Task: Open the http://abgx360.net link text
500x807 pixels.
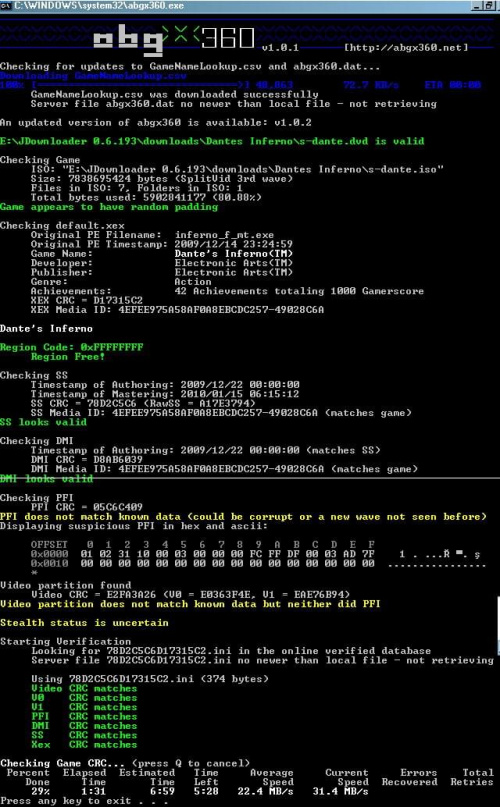Action: 406,47
